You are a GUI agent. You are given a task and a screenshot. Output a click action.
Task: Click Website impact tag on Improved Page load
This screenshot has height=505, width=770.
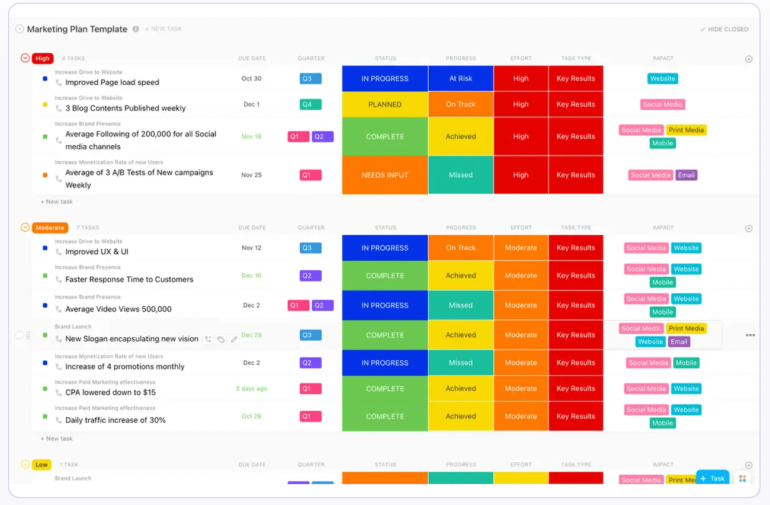coord(662,79)
